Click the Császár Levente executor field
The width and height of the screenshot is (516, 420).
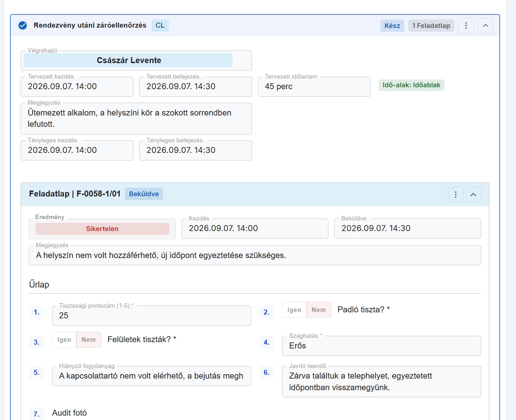click(x=136, y=60)
